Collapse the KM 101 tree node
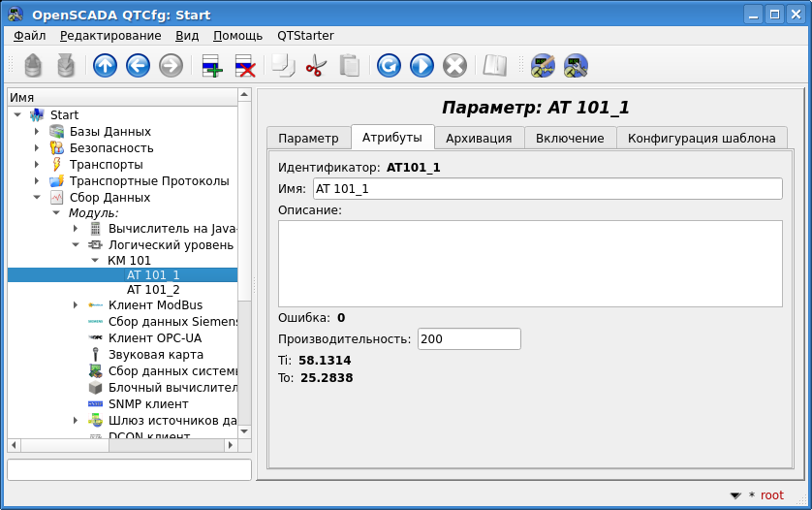The height and width of the screenshot is (510, 812). point(95,261)
